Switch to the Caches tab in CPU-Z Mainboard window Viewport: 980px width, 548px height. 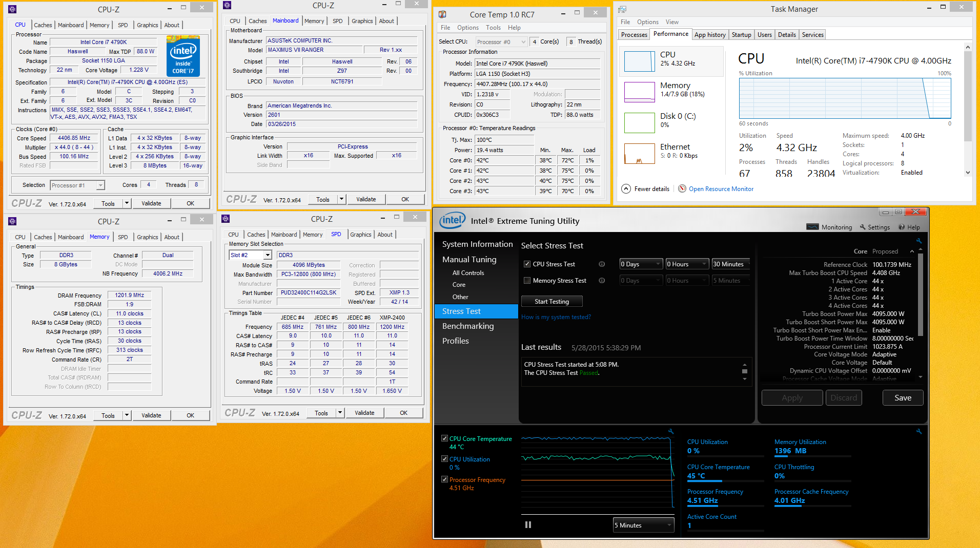pyautogui.click(x=257, y=21)
